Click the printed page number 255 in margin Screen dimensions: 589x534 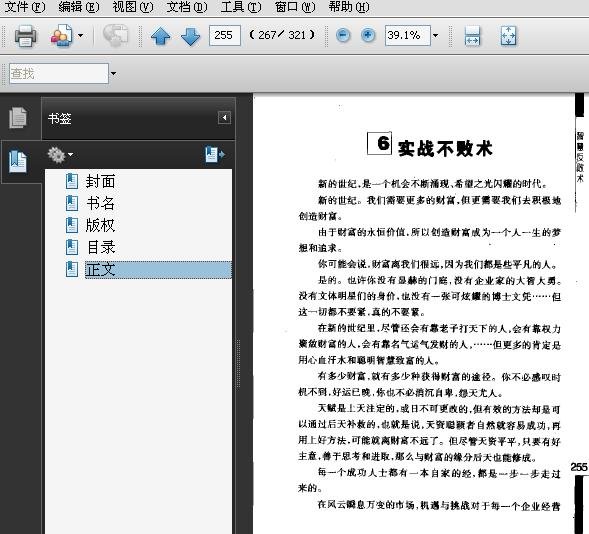(x=579, y=467)
